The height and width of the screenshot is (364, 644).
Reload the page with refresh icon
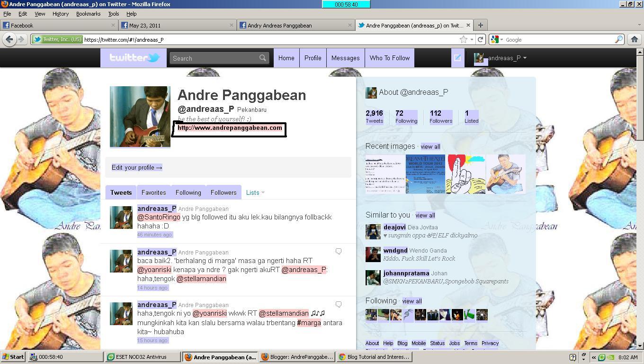coord(480,39)
